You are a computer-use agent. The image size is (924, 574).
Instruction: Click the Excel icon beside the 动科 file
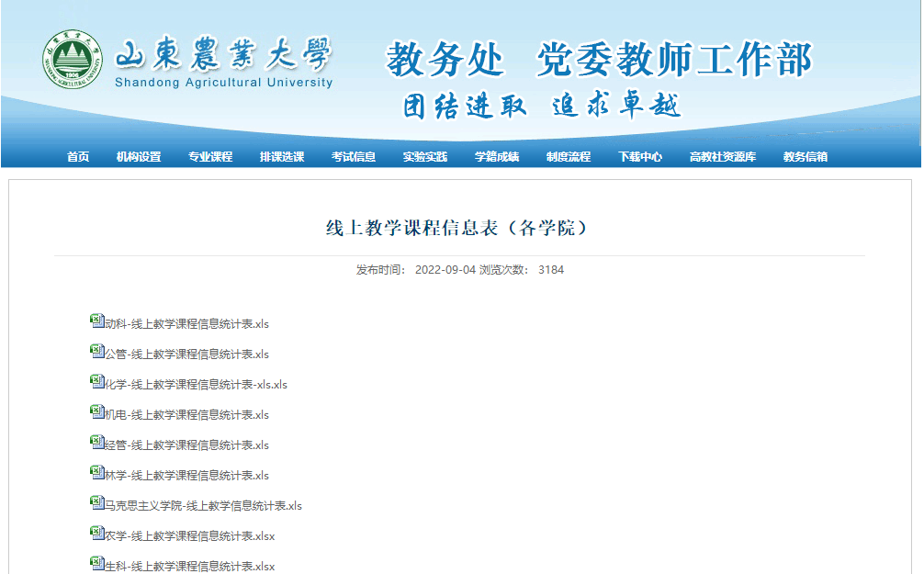(96, 321)
